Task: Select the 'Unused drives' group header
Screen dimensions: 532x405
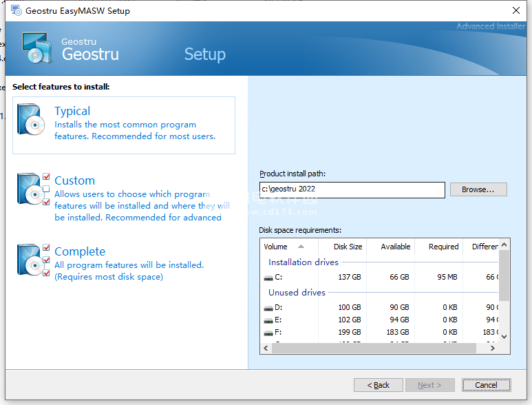Action: [x=297, y=292]
